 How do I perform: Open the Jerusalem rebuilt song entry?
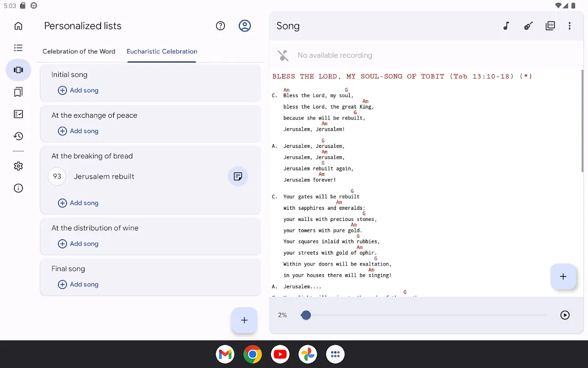pos(104,177)
